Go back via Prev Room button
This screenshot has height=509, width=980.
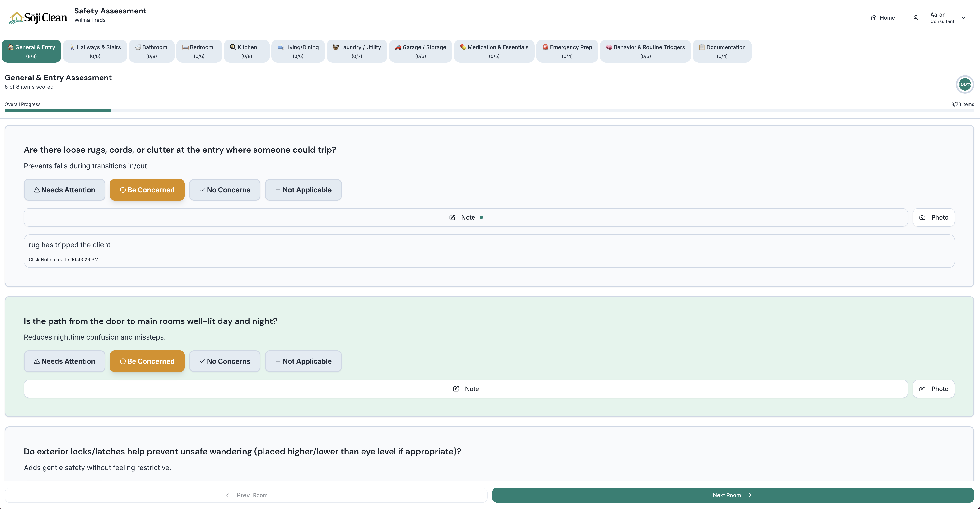pos(246,495)
